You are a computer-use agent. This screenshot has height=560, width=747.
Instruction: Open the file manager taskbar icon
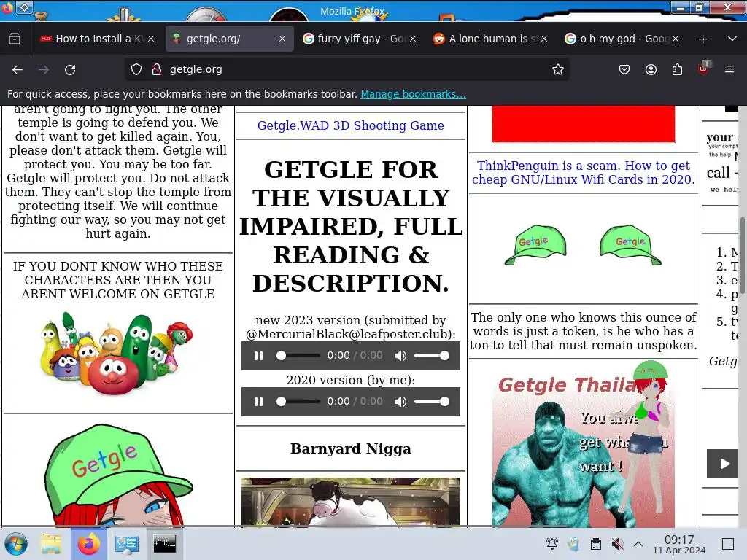tap(51, 544)
